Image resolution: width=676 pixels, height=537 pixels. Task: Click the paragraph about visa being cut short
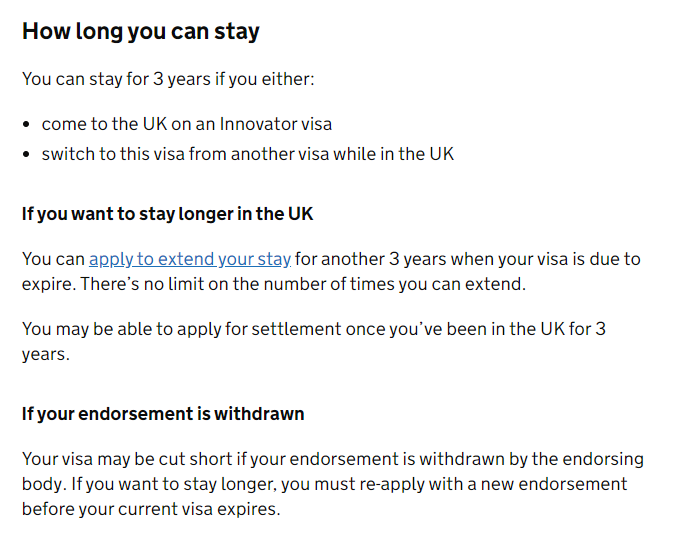[333, 484]
